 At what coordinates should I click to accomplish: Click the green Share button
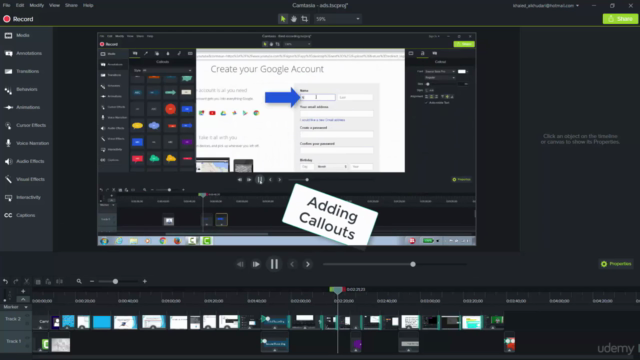pos(620,19)
